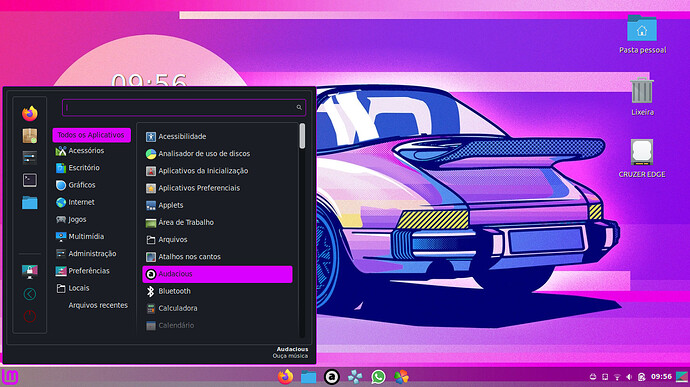The width and height of the screenshot is (690, 387).
Task: Log out using green sidebar icon
Action: tap(29, 294)
